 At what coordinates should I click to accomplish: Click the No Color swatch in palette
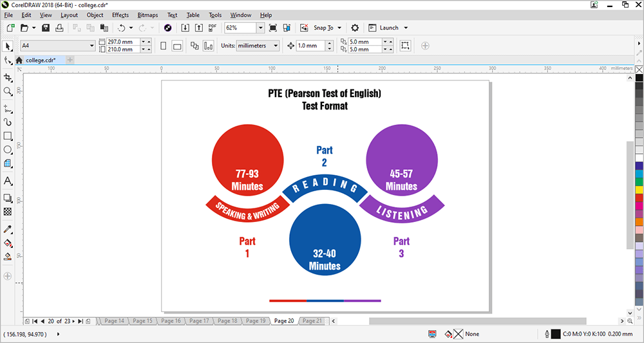pyautogui.click(x=639, y=70)
